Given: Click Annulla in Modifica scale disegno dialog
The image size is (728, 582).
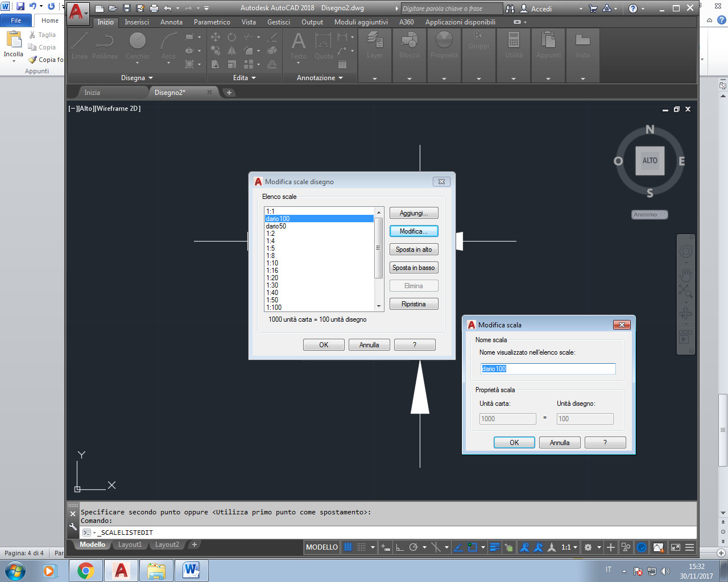Looking at the screenshot, I should click(369, 344).
